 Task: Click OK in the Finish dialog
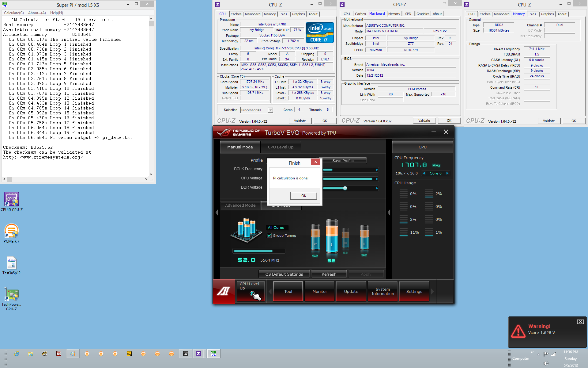[304, 196]
